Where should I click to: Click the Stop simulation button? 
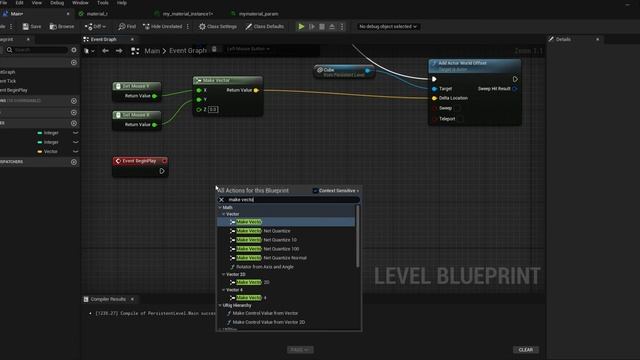322,27
